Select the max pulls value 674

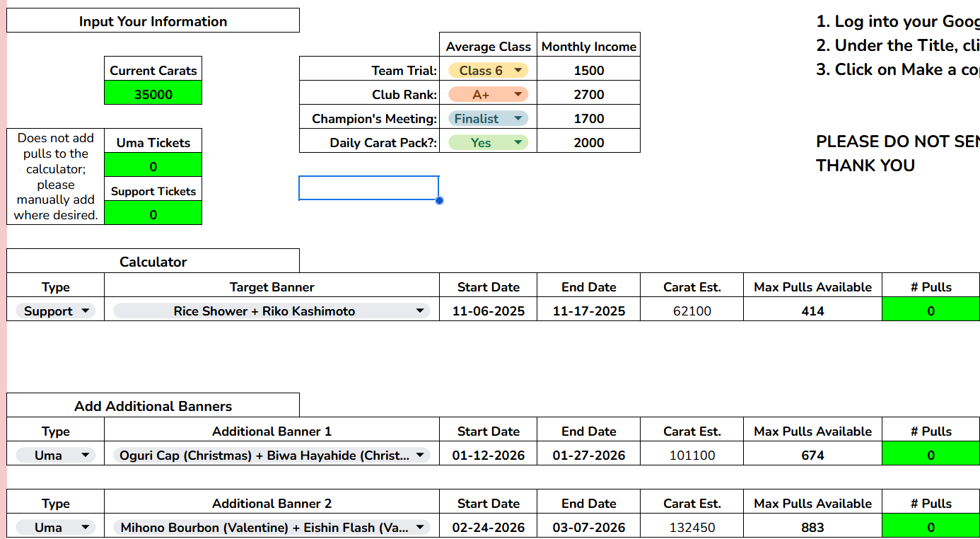click(813, 453)
